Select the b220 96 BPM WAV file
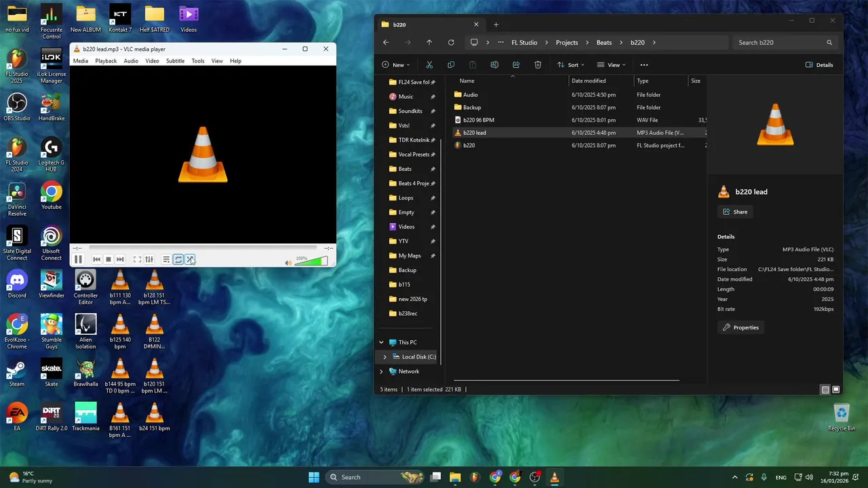This screenshot has width=868, height=488. tap(580, 120)
